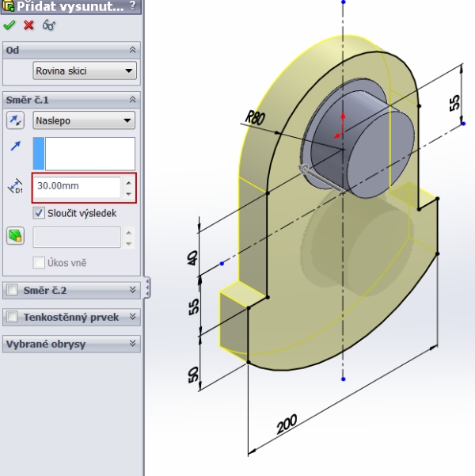
Task: Click the blue point at the bottom of the centerline
Action: coord(344,379)
